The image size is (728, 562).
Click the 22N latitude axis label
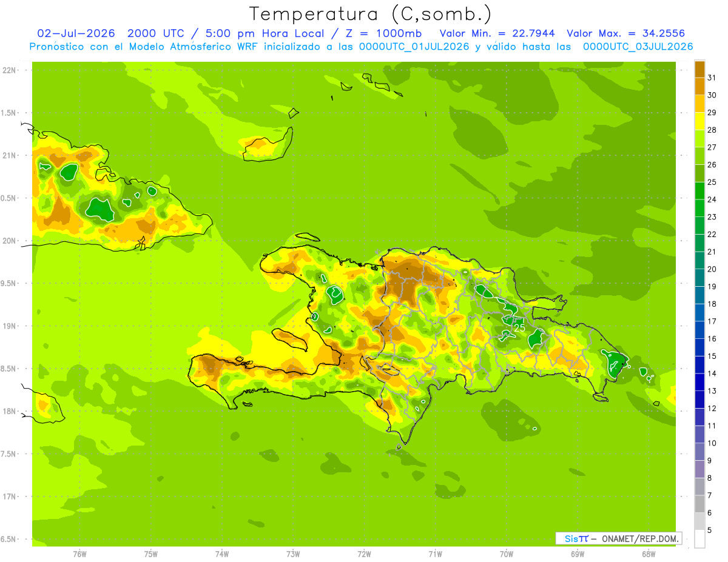click(9, 70)
